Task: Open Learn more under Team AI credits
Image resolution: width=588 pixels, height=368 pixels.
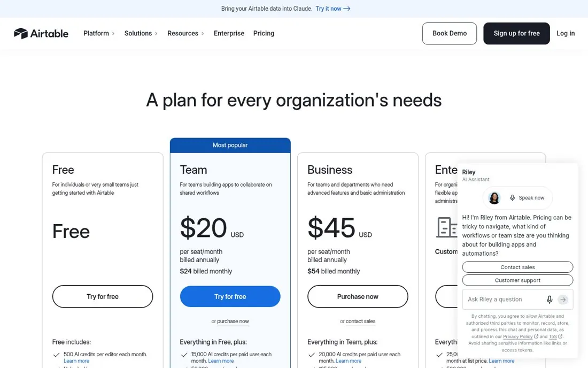Action: pyautogui.click(x=221, y=361)
